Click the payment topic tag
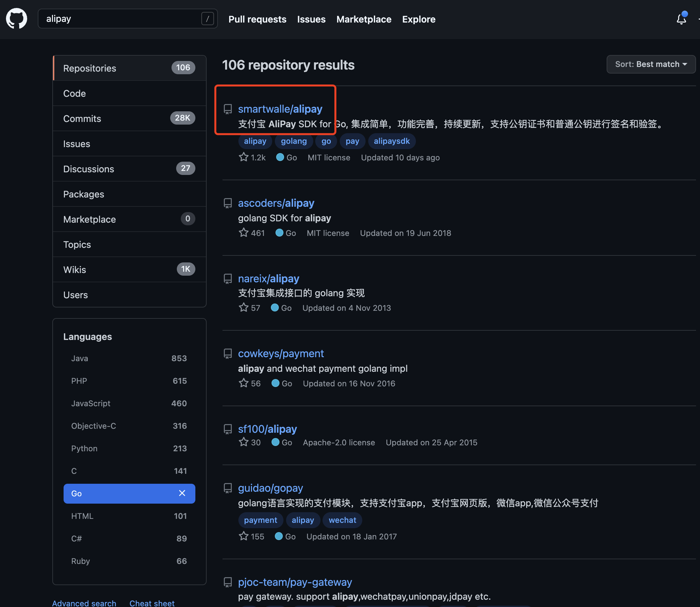The image size is (700, 607). click(261, 520)
